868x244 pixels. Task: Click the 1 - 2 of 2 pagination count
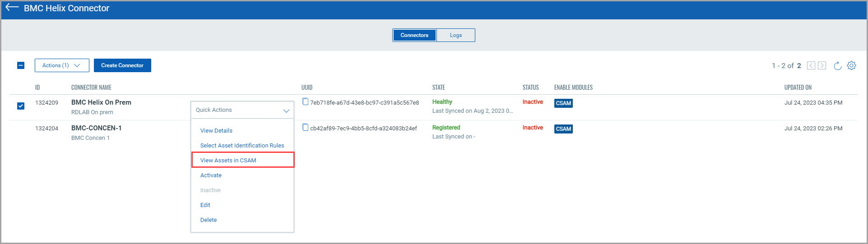tap(786, 66)
